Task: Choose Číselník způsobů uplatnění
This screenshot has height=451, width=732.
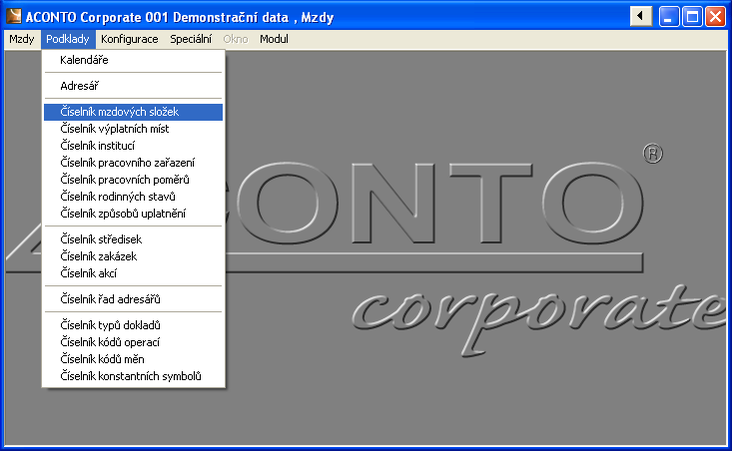Action: pyautogui.click(x=133, y=213)
